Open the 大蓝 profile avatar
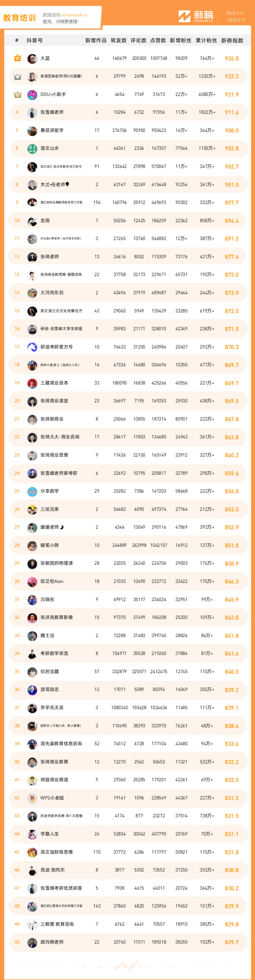This screenshot has height=980, width=255. 32,59
